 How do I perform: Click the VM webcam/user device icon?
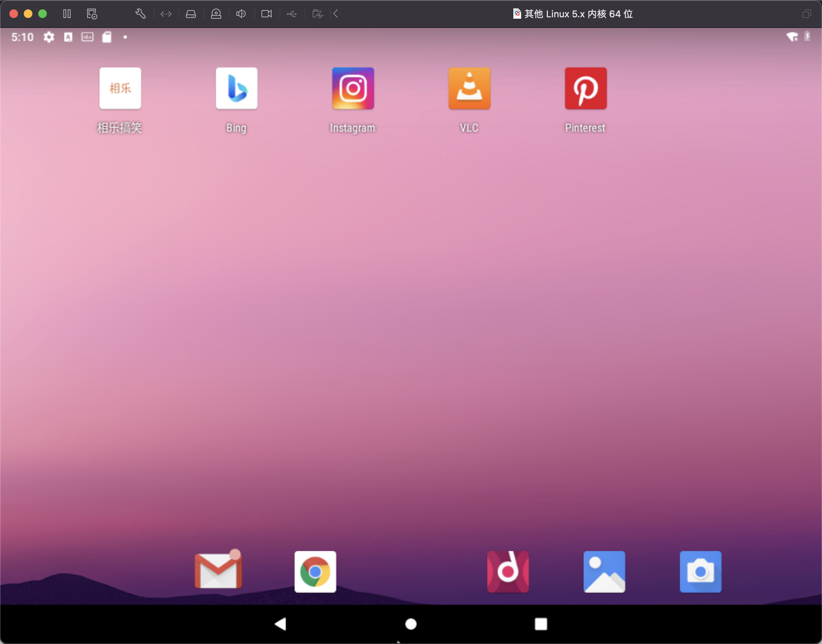pos(216,14)
